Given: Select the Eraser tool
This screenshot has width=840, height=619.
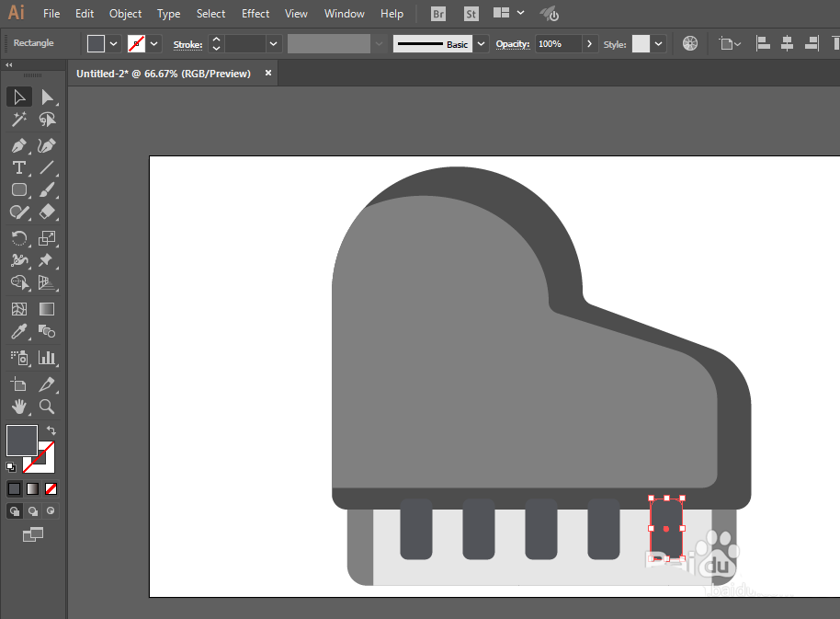Looking at the screenshot, I should coord(47,212).
